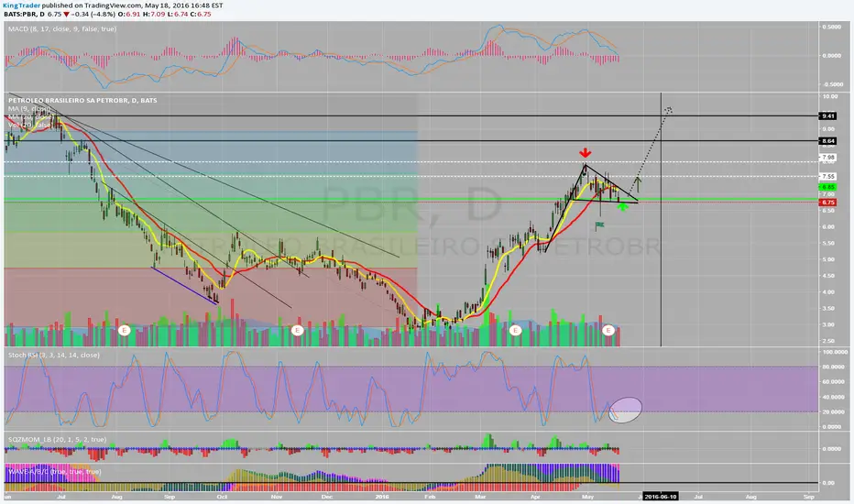The width and height of the screenshot is (854, 504).
Task: Click the Oct label on the time axis
Action: coord(223,497)
